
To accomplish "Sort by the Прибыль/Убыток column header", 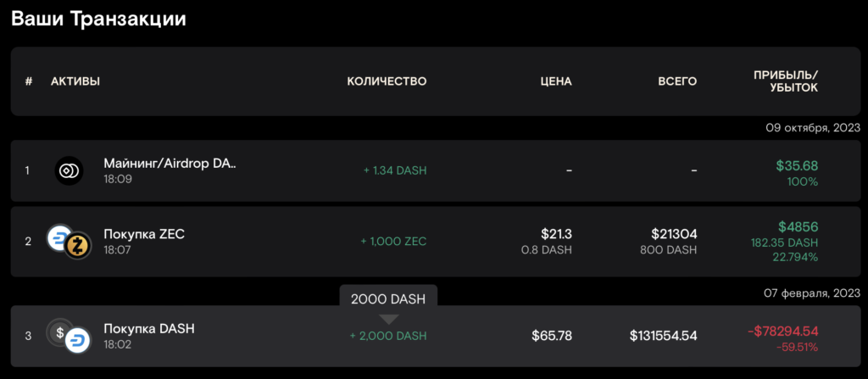I will [x=786, y=81].
